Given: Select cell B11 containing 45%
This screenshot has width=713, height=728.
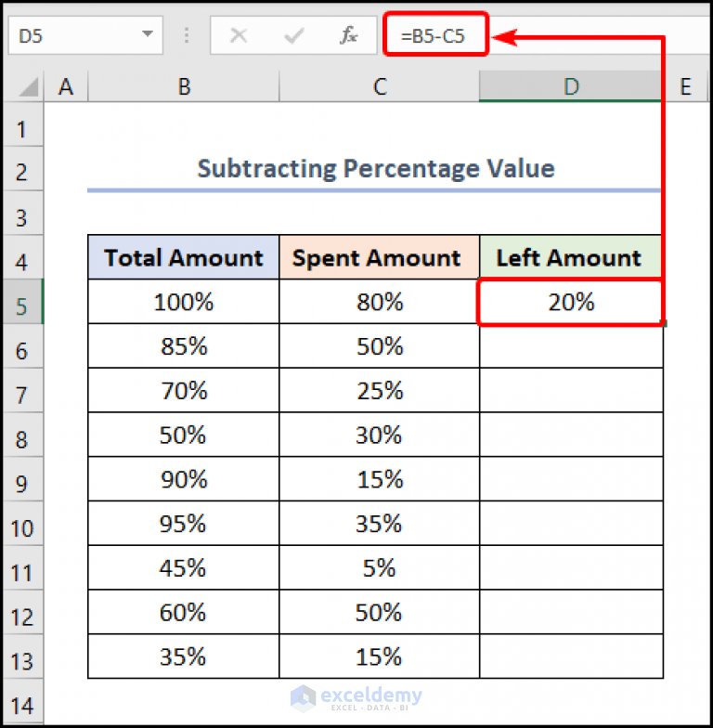Looking at the screenshot, I should coord(184,568).
